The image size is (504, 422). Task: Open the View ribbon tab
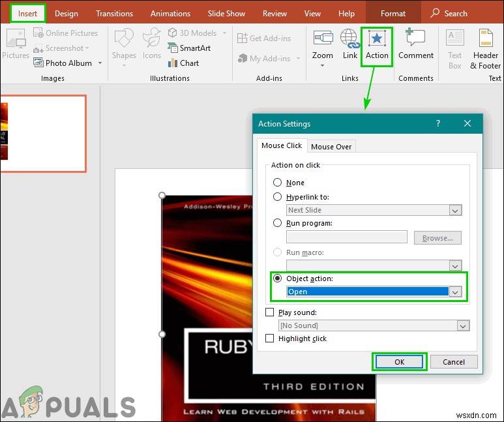coord(312,14)
